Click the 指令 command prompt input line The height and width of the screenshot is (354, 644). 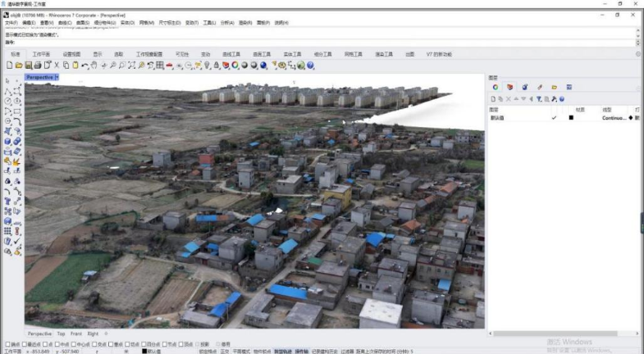point(320,43)
